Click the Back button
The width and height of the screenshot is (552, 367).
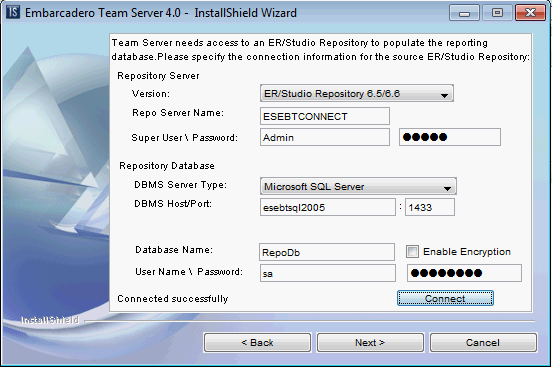(x=257, y=342)
